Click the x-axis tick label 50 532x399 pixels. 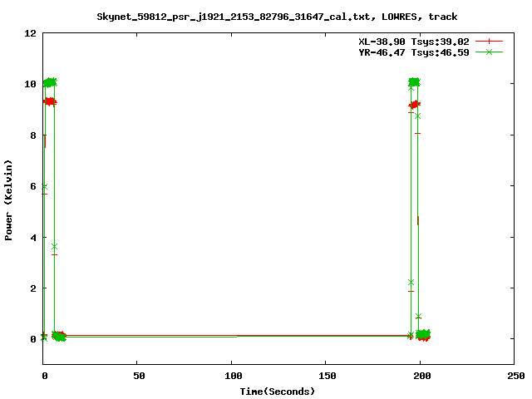pos(139,376)
